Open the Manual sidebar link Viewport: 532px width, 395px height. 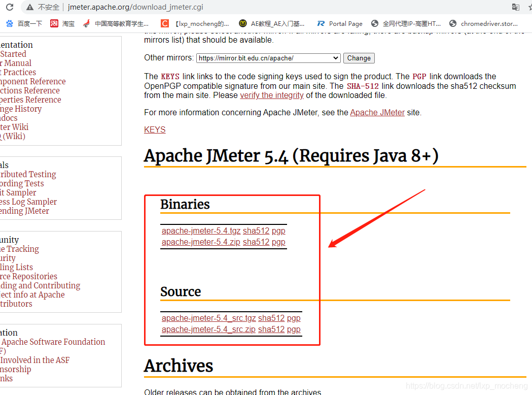point(16,63)
